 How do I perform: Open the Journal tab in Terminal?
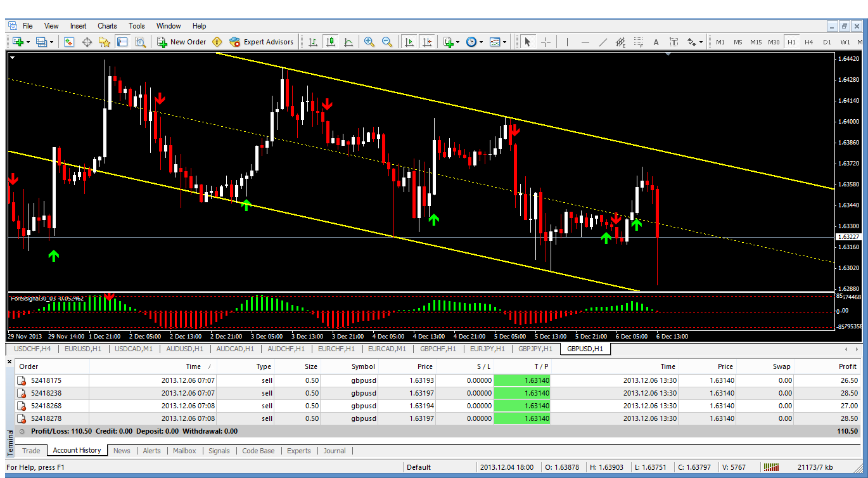pos(335,451)
